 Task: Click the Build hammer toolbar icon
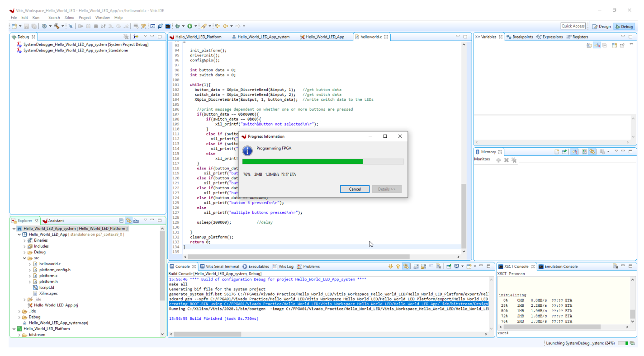(x=57, y=26)
